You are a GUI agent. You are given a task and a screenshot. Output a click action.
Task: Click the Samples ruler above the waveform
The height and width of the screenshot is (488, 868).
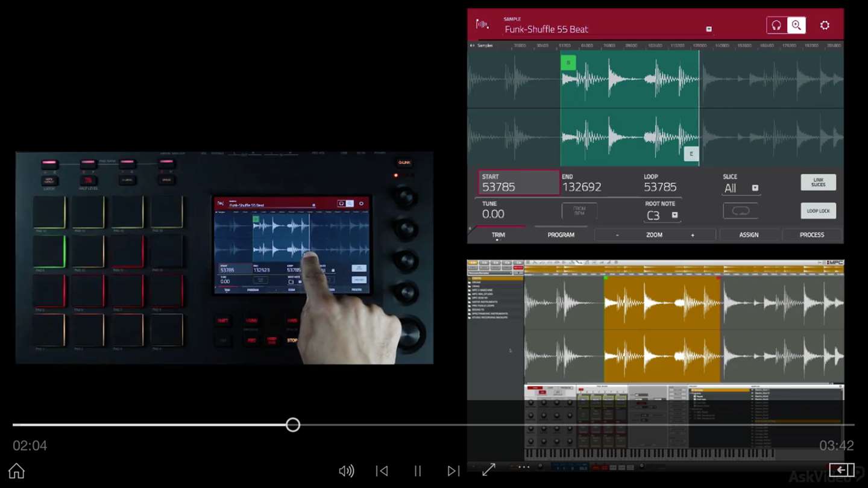click(655, 45)
